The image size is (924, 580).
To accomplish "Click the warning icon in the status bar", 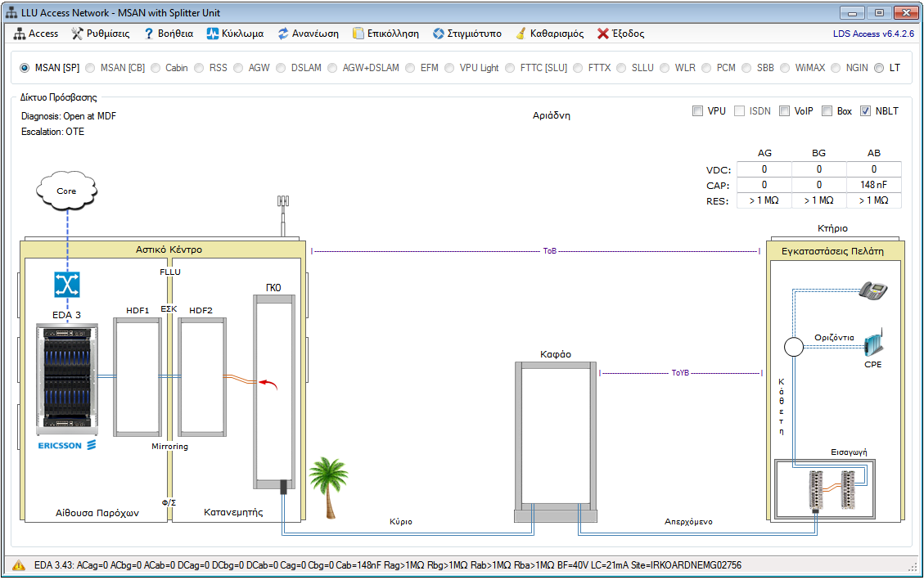I will tap(19, 565).
